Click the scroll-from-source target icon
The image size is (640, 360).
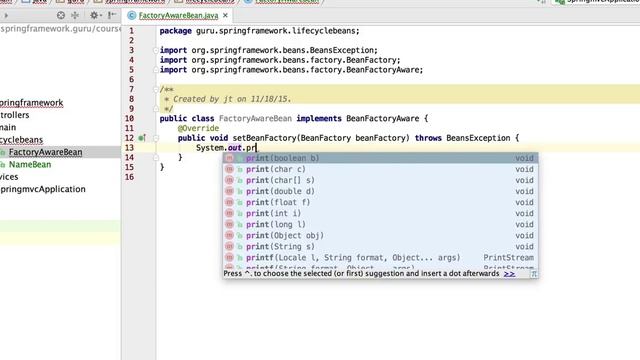point(61,15)
